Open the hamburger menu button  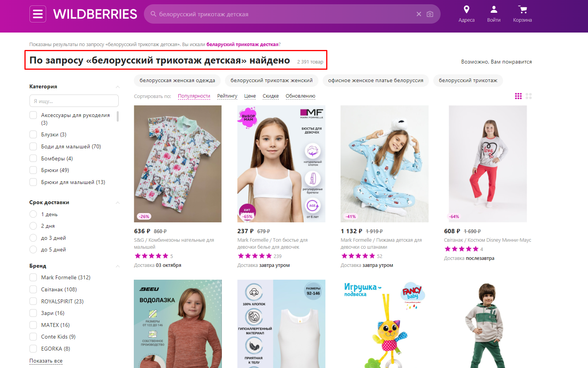(38, 14)
